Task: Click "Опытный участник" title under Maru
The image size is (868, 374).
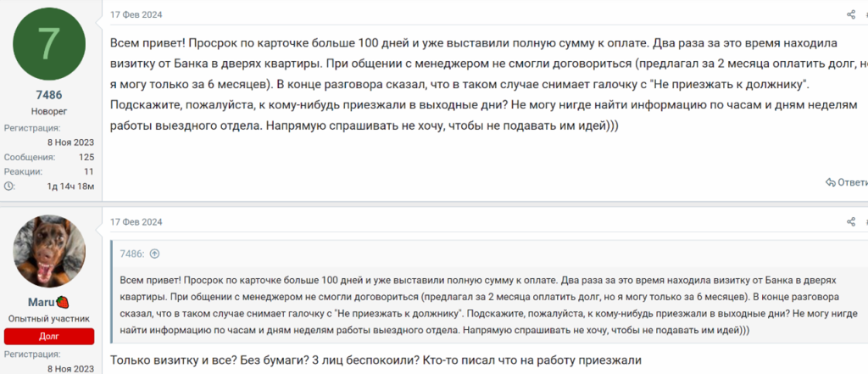Action: coord(51,317)
